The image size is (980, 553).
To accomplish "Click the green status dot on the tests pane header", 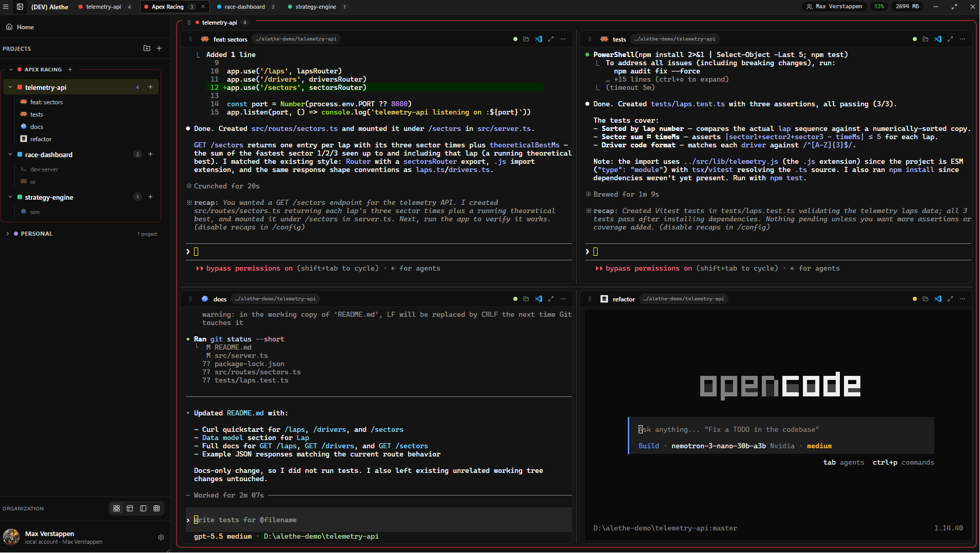I will (915, 39).
